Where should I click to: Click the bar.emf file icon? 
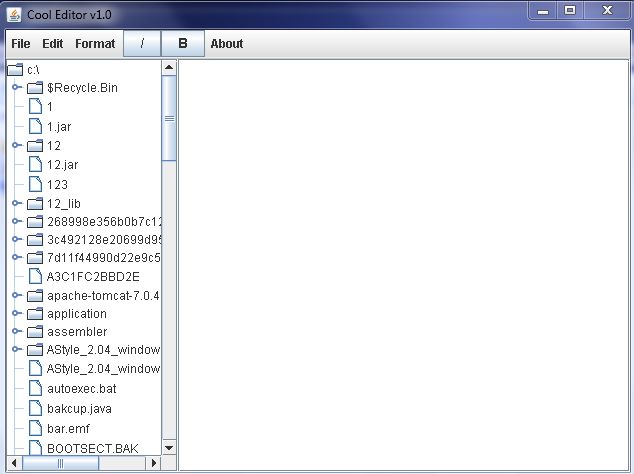pyautogui.click(x=35, y=428)
